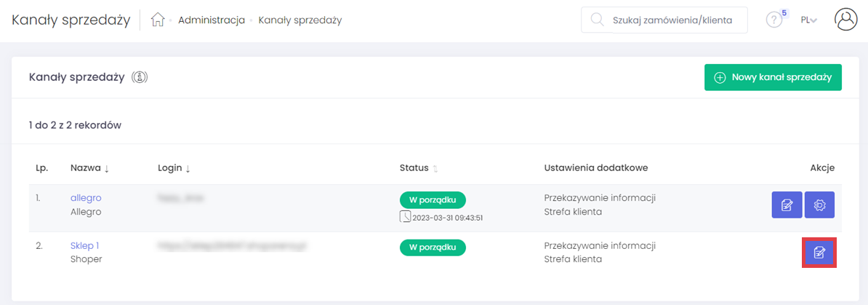This screenshot has height=305, width=868.
Task: Click W porządku status badge for Sklep 1
Action: pos(433,247)
